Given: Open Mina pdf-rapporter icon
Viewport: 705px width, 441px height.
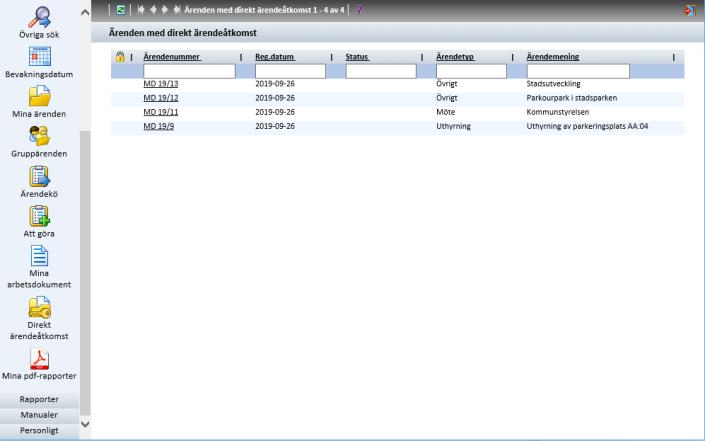Looking at the screenshot, I should pyautogui.click(x=40, y=359).
